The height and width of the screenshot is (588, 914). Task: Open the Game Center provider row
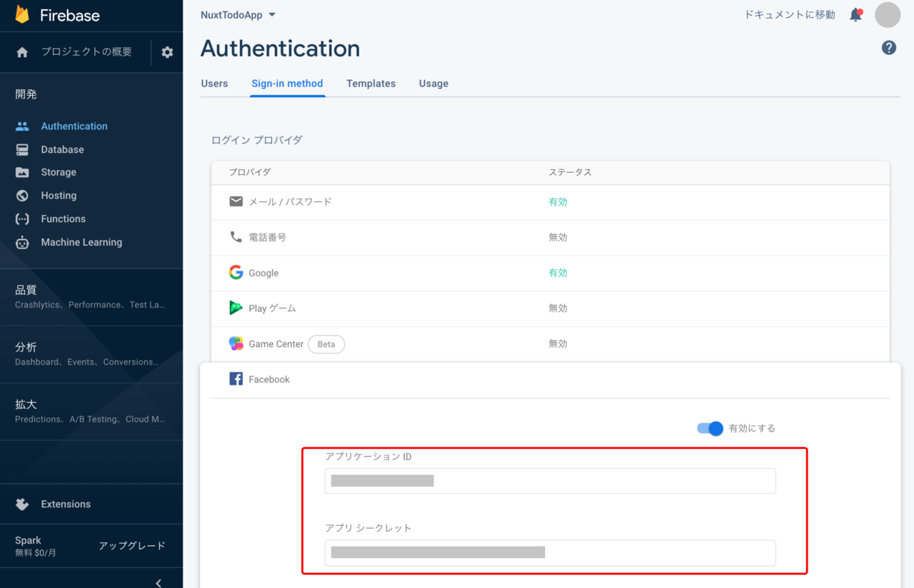tap(550, 344)
